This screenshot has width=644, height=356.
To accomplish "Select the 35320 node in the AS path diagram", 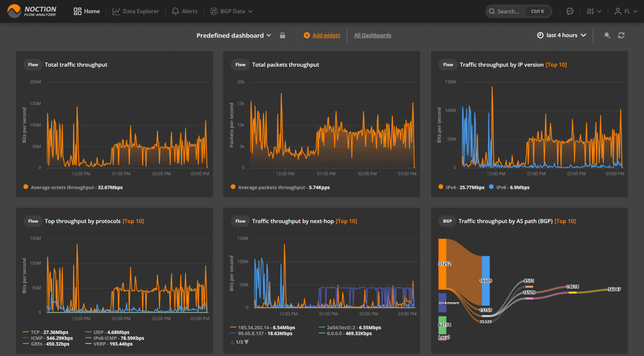I will tap(485, 322).
